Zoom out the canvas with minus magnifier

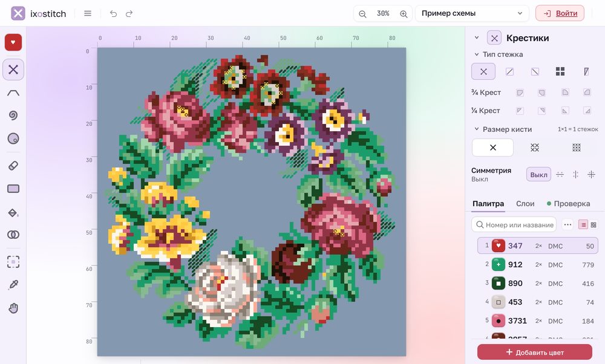362,14
